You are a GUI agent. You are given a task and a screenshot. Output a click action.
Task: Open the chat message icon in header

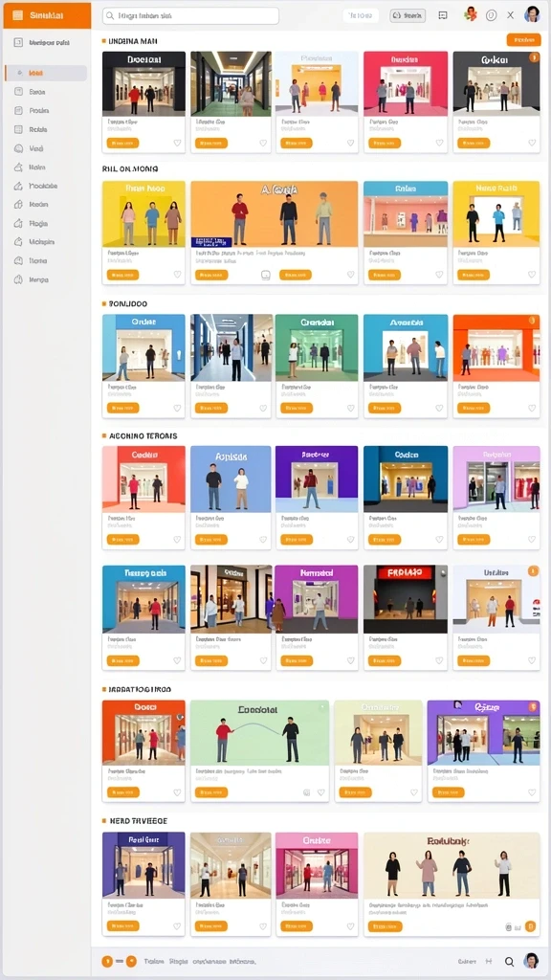pyautogui.click(x=443, y=15)
